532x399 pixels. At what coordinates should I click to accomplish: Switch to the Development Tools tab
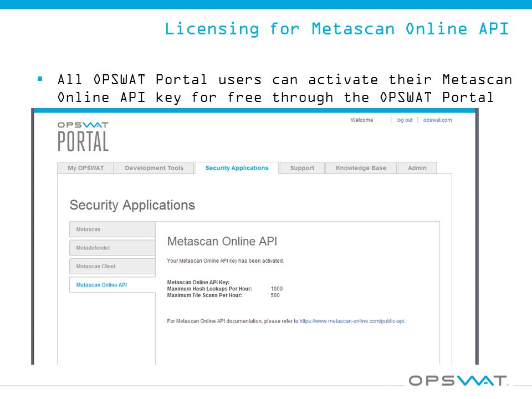[x=154, y=168]
